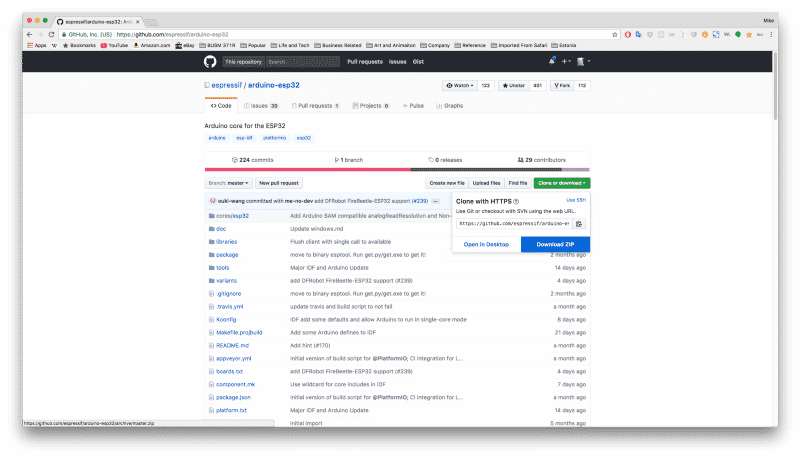Switch to the Issues tab
Viewport: 800px width, 458px height.
point(261,106)
